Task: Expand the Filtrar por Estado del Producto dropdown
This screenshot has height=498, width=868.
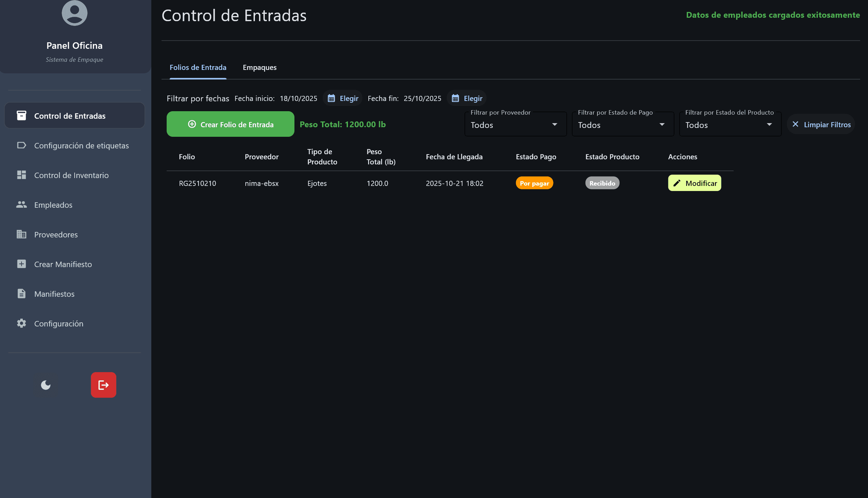Action: [x=730, y=125]
